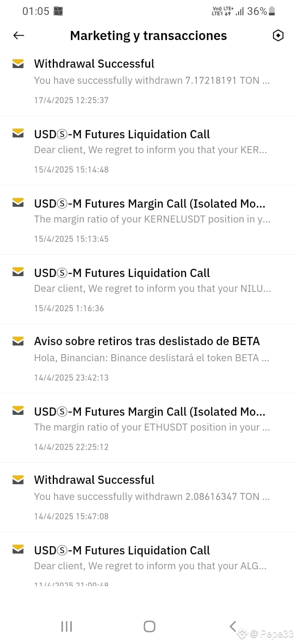Open Withdrawal Successful message from 14/4/2025

148,497
